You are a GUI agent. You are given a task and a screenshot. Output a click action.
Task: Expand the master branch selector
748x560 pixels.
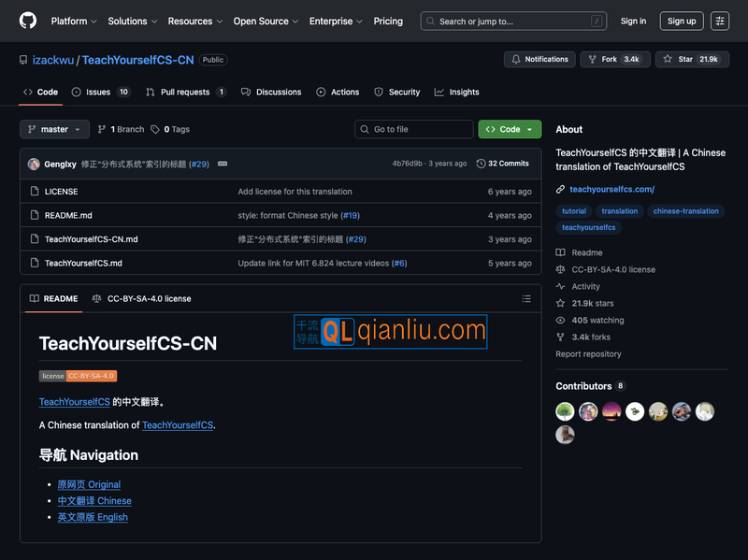tap(54, 129)
